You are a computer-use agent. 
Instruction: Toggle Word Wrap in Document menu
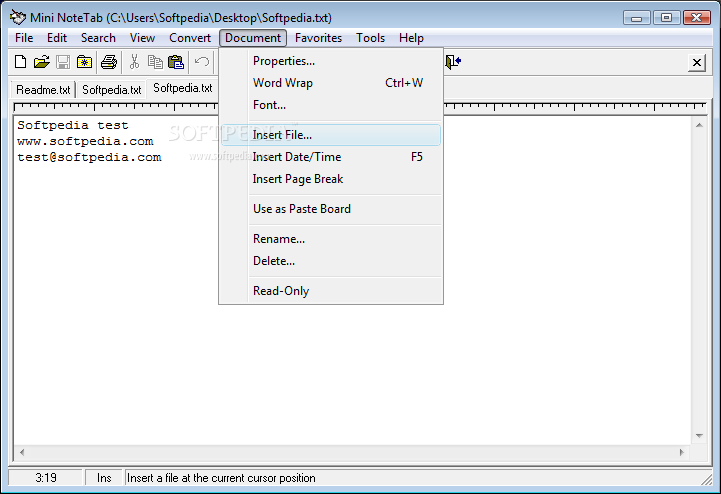click(x=331, y=83)
